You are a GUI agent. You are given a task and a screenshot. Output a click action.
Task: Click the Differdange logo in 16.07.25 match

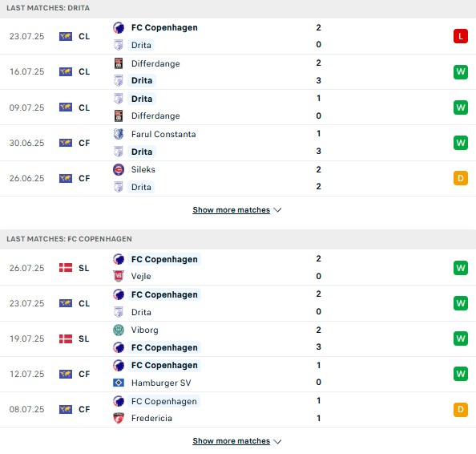[119, 63]
